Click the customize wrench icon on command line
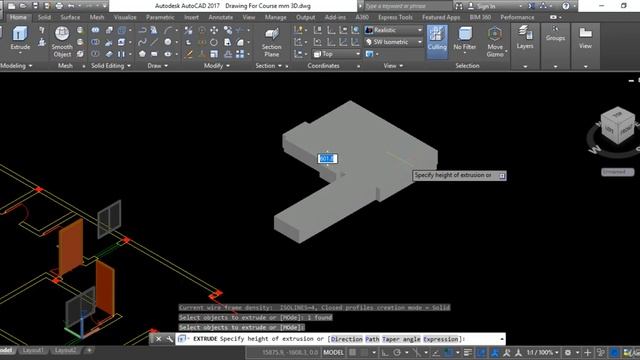The height and width of the screenshot is (360, 640). click(x=169, y=339)
